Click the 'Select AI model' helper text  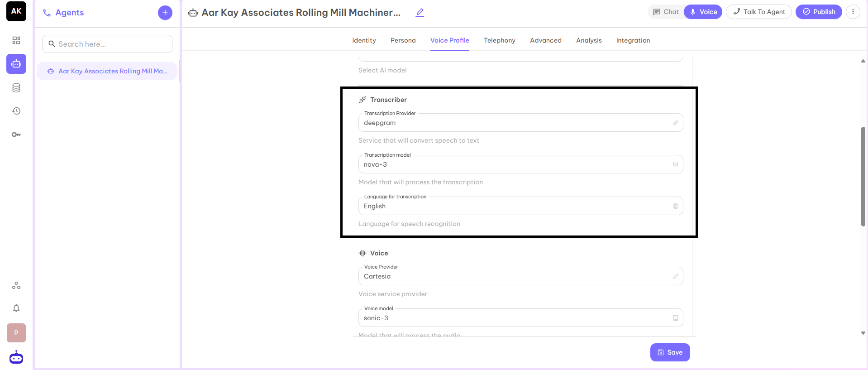[382, 70]
